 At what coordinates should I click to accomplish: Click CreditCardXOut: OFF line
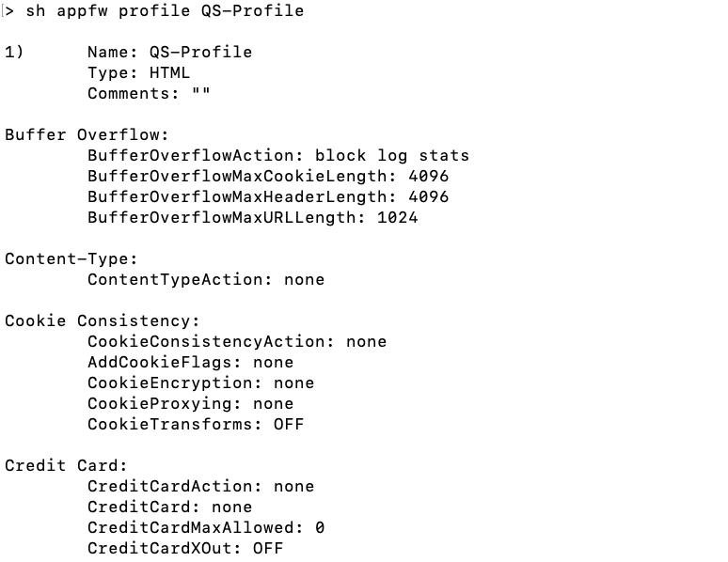(x=185, y=548)
